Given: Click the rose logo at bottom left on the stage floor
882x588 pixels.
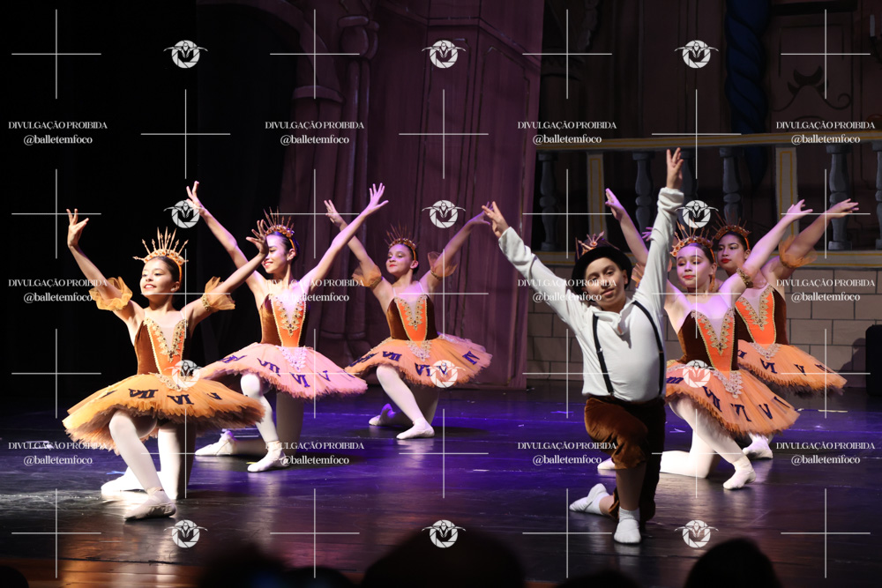Looking at the screenshot, I should pos(185,533).
